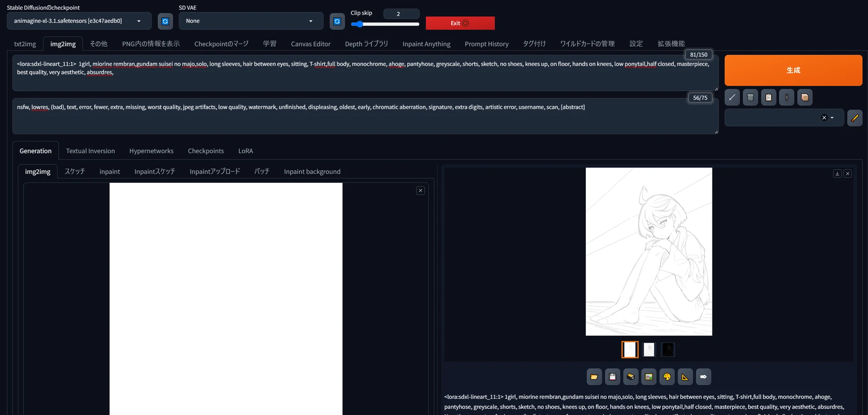868x415 pixels.
Task: Click into the positive prompt text box
Action: (365, 73)
